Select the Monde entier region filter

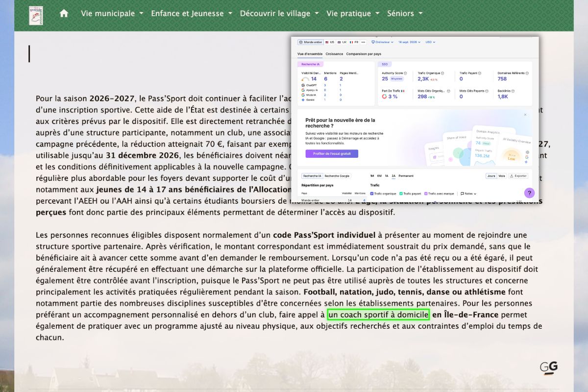[x=310, y=42]
